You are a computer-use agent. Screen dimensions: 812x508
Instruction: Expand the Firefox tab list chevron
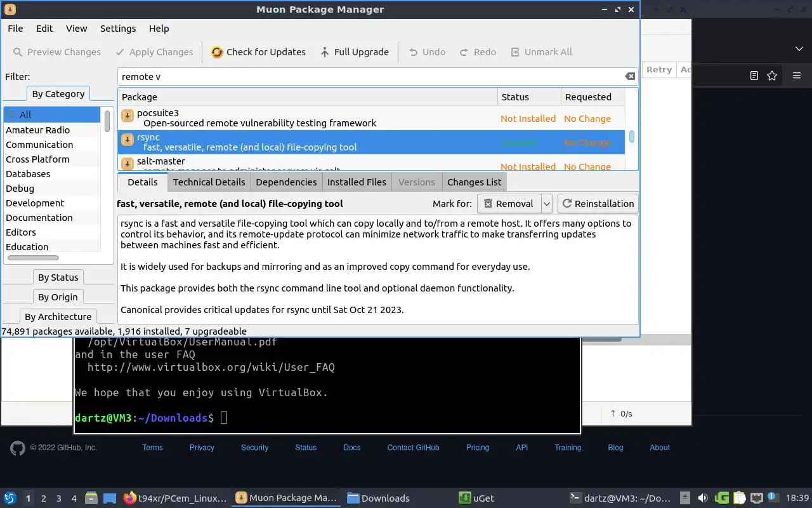[799, 49]
